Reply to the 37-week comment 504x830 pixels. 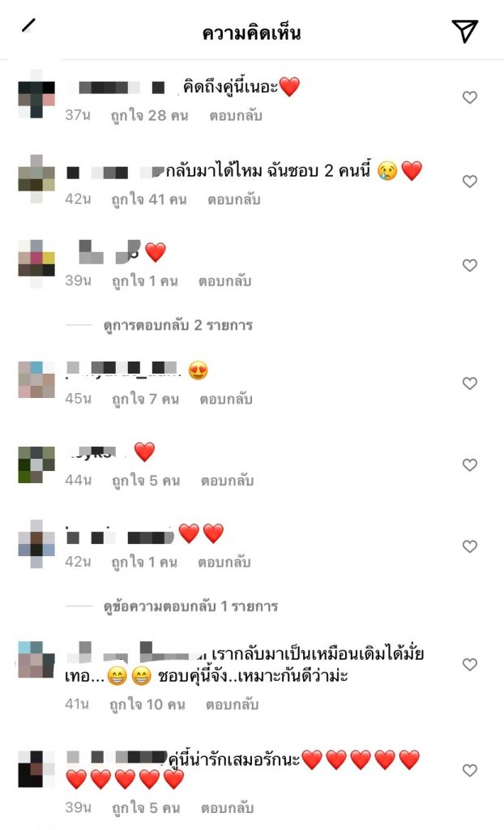pos(236,115)
